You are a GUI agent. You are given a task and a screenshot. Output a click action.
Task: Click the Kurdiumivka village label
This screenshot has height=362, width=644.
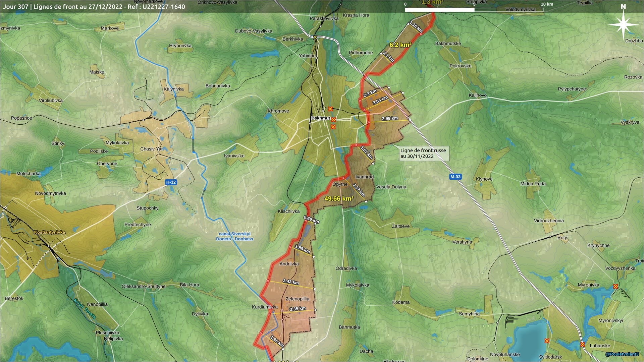click(x=265, y=307)
